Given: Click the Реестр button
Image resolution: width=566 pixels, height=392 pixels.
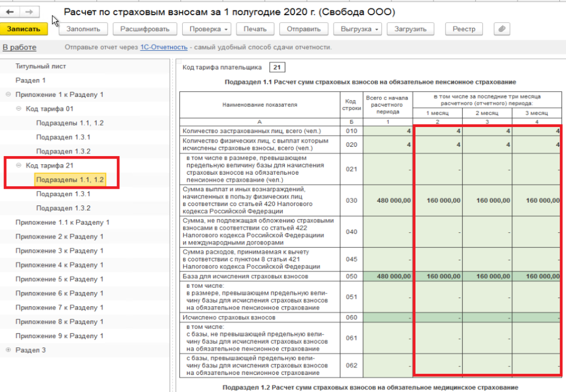Looking at the screenshot, I should 464,29.
